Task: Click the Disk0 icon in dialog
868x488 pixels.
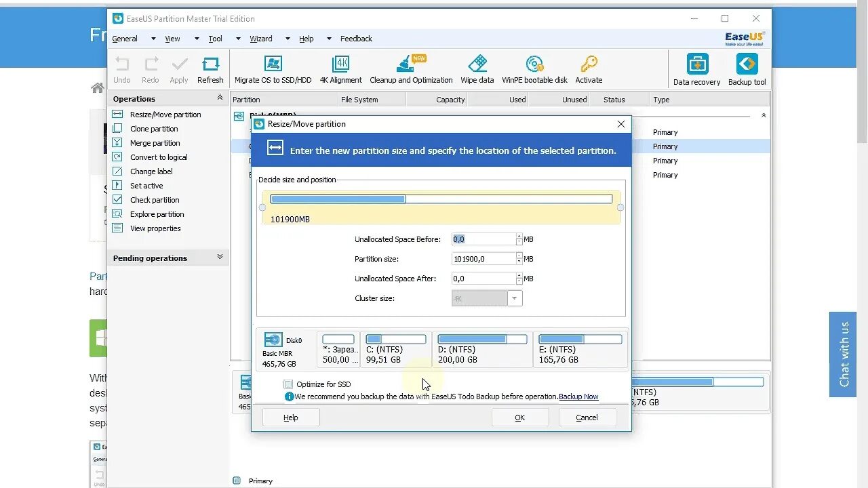Action: (273, 340)
